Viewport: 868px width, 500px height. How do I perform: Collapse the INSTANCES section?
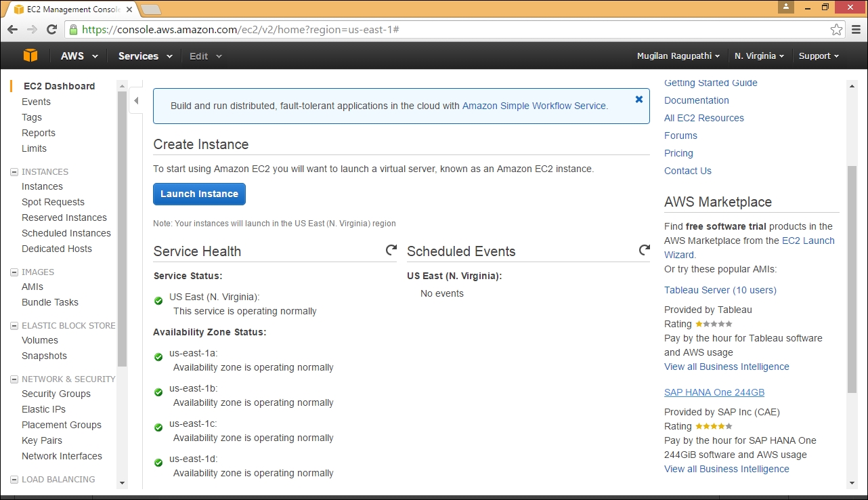coord(14,172)
